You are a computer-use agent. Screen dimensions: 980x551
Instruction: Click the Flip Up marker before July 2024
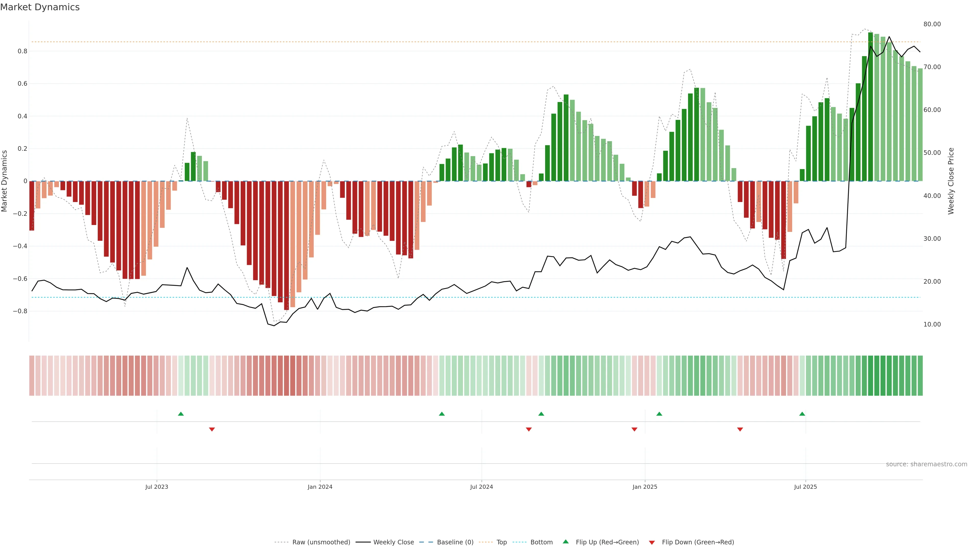pyautogui.click(x=442, y=414)
